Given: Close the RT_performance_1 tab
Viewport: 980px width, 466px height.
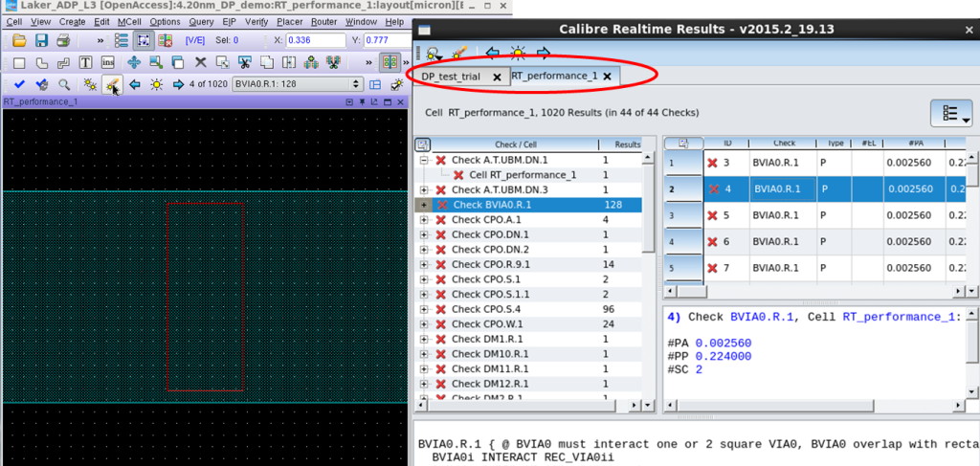Looking at the screenshot, I should [606, 77].
